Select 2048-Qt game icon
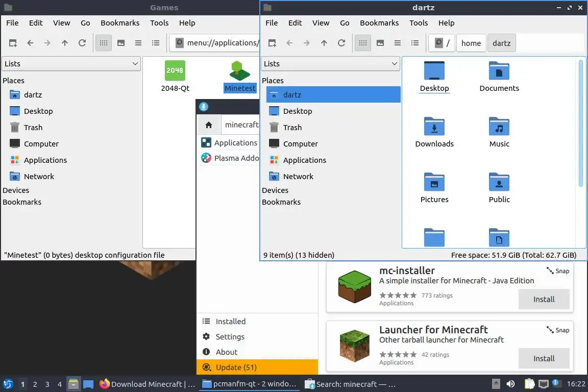Viewport: 588px width, 392px height. pyautogui.click(x=175, y=77)
